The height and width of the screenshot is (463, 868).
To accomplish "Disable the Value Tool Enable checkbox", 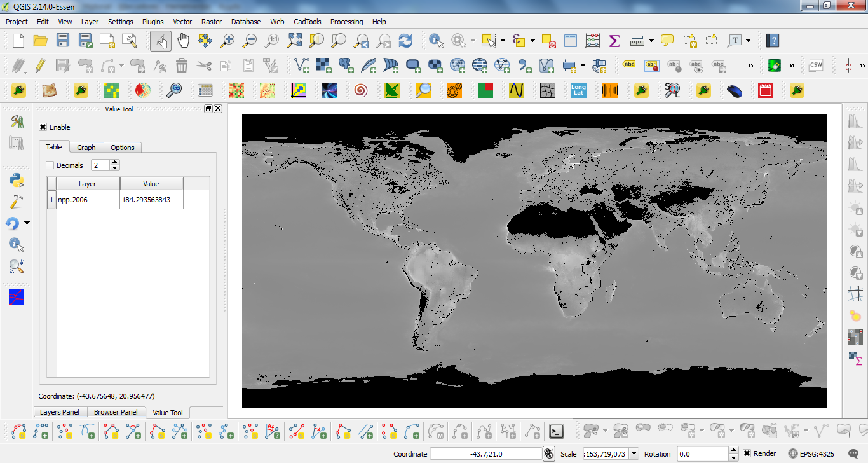I will click(43, 127).
